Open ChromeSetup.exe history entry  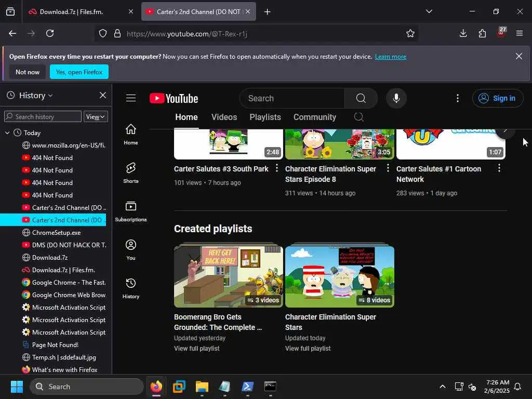[x=56, y=233]
